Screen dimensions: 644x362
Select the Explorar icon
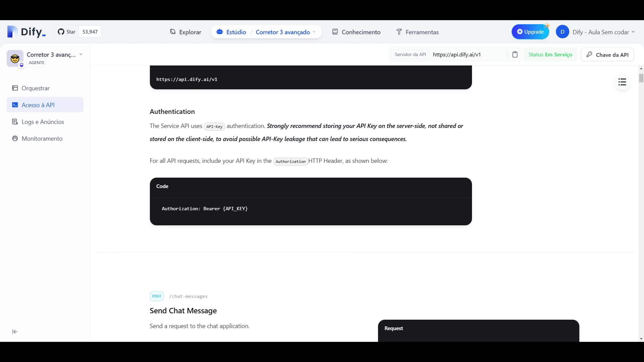point(172,32)
